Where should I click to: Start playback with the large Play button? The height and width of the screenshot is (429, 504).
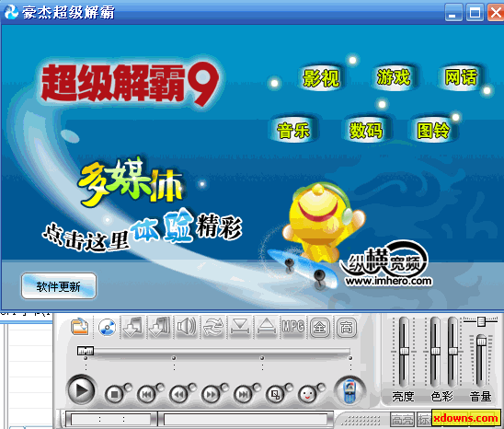point(81,390)
